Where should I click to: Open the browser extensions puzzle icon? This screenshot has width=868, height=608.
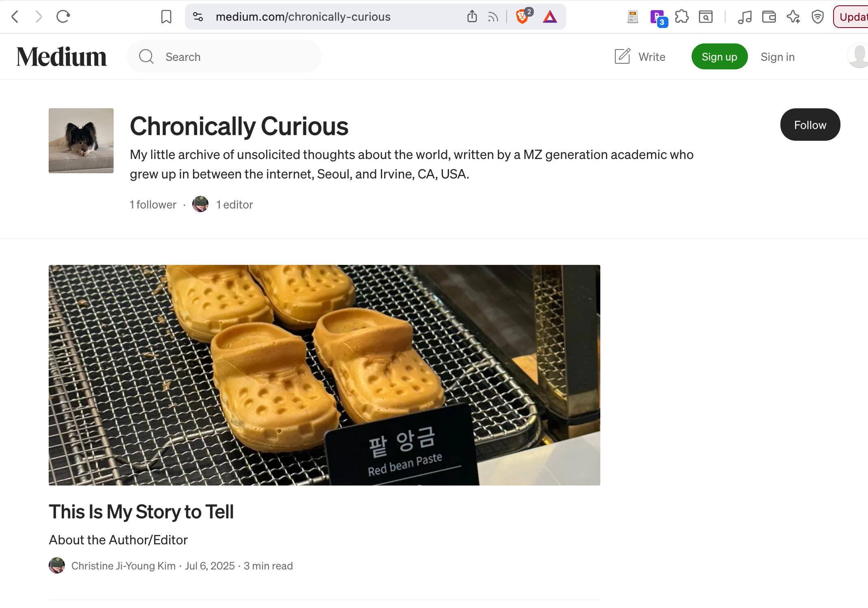click(681, 17)
